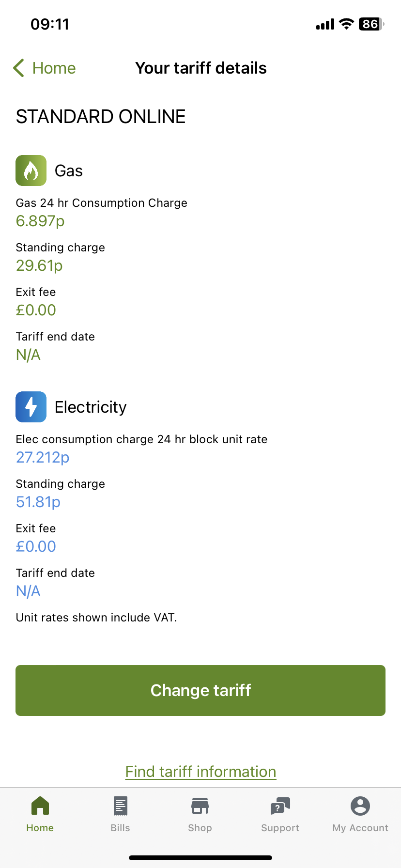The width and height of the screenshot is (401, 868).
Task: Tap the electricity unit rate 27.212p
Action: [x=43, y=457]
